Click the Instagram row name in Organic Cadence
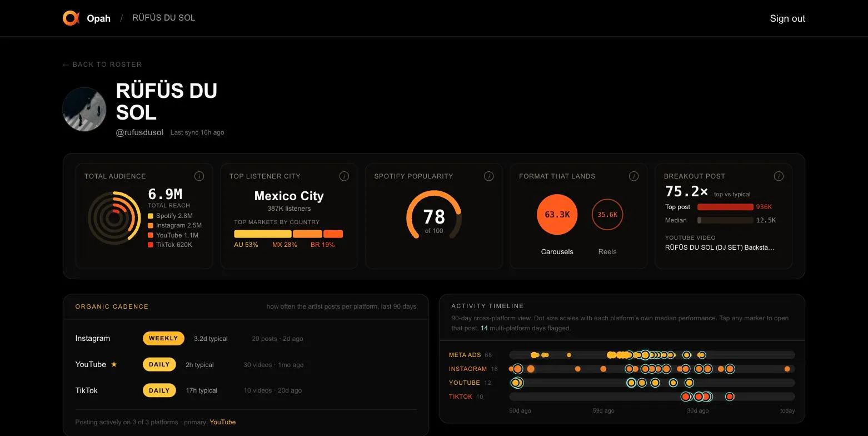868x436 pixels. [x=93, y=338]
